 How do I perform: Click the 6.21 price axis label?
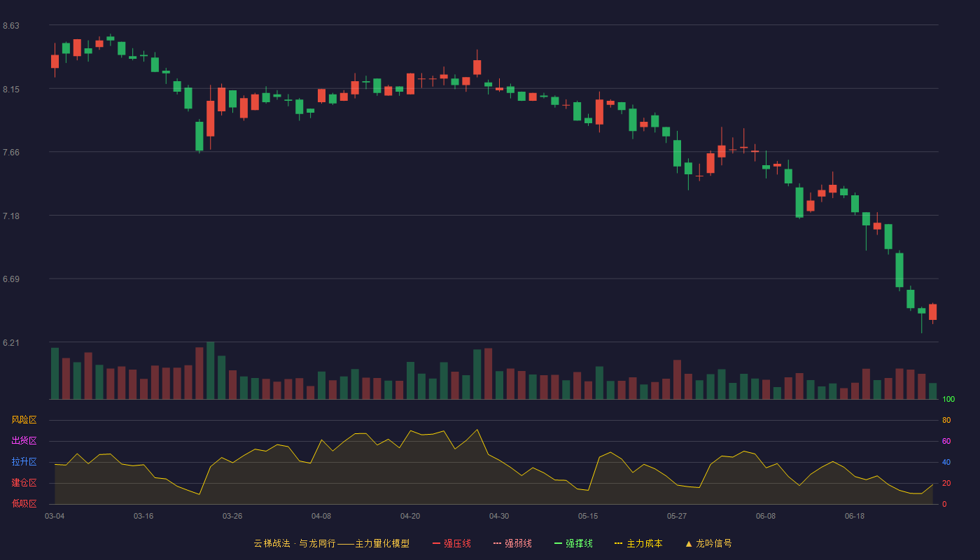tap(11, 343)
